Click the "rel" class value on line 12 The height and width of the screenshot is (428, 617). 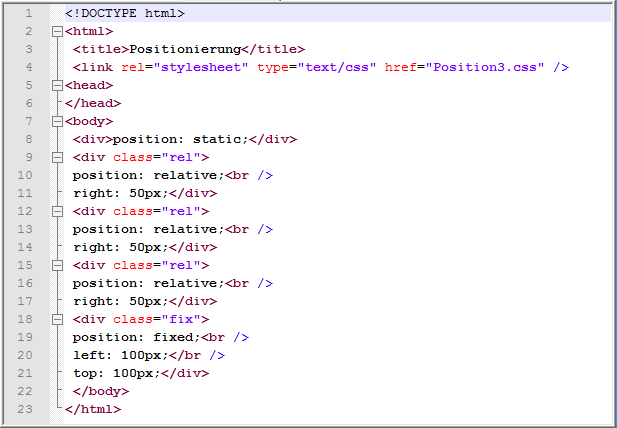click(181, 212)
